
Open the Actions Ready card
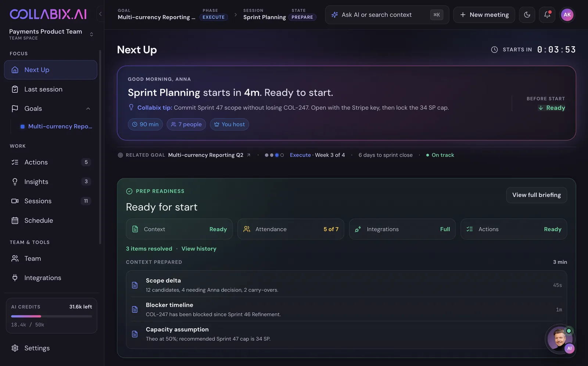point(514,229)
